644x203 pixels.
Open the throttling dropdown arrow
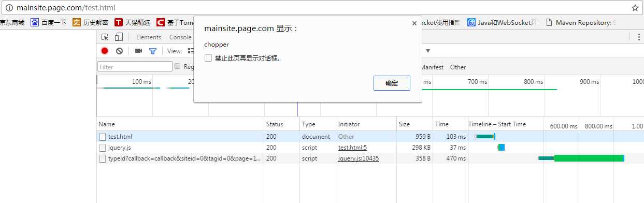428,51
